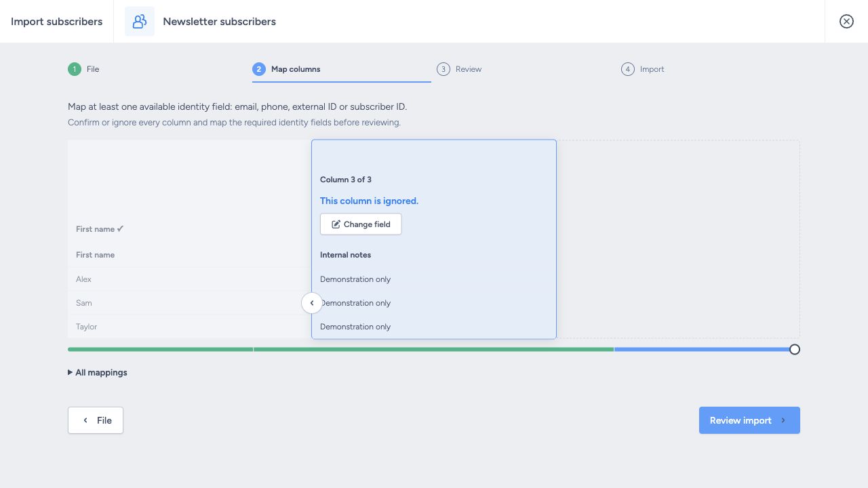Click the Newsletter subscribers title text
Viewport: 868px width, 488px height.
point(219,22)
